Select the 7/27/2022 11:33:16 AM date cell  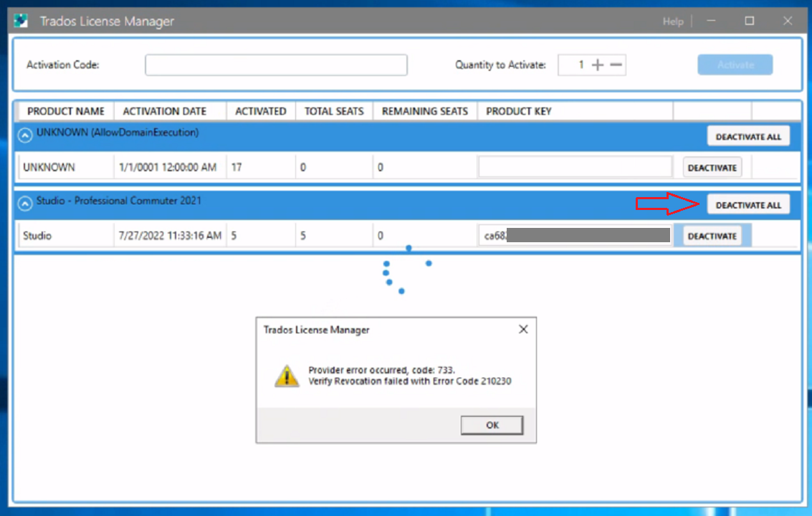(170, 236)
